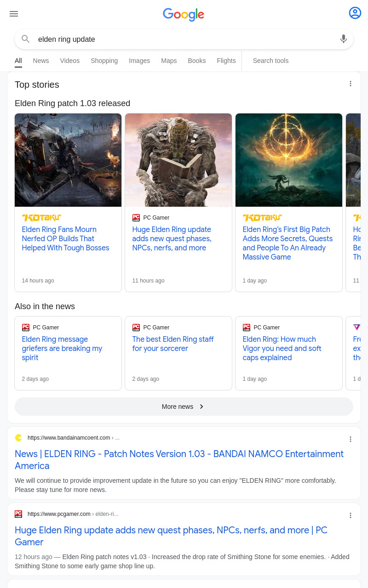Click pcgamer.com URL text
The height and width of the screenshot is (588, 368).
(x=59, y=514)
